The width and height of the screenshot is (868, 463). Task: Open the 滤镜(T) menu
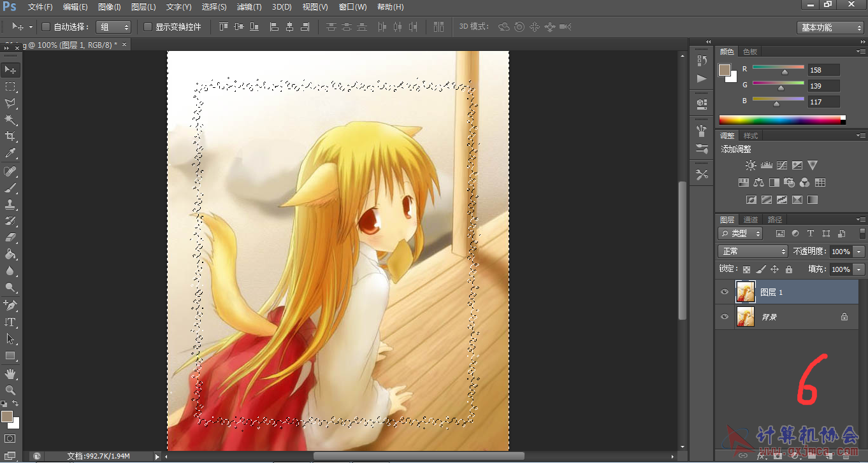pyautogui.click(x=249, y=7)
